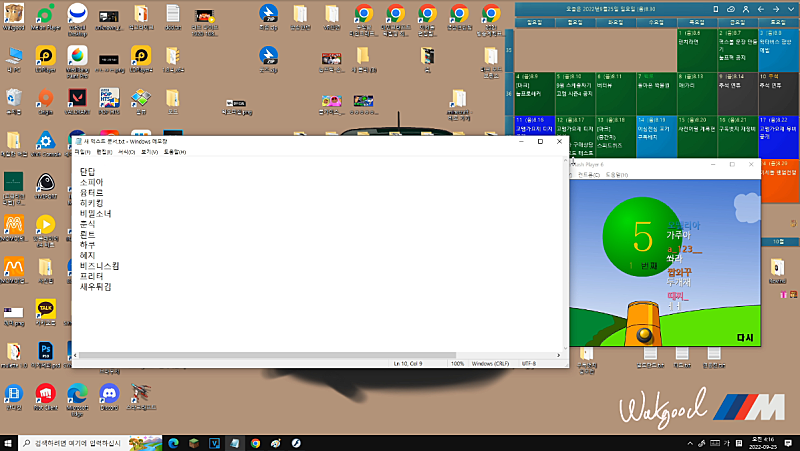
Task: Click Windows (CRLF) in the Notepad status bar
Action: 490,363
